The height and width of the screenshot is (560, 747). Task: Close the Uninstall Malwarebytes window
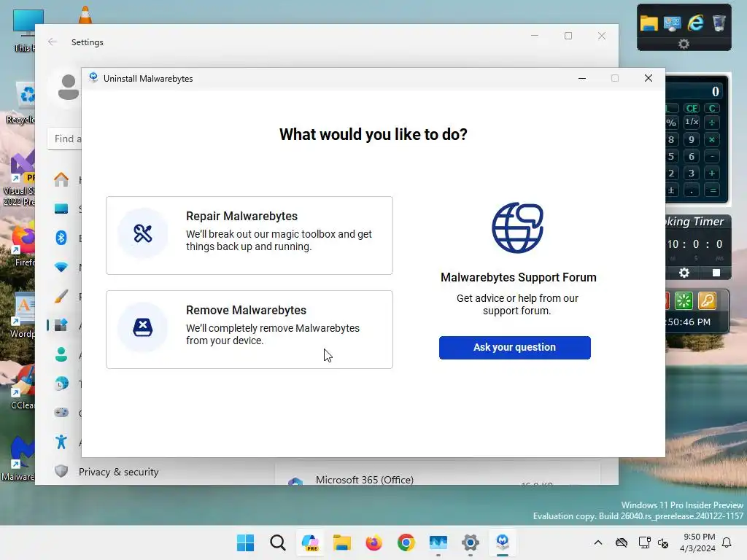(649, 78)
